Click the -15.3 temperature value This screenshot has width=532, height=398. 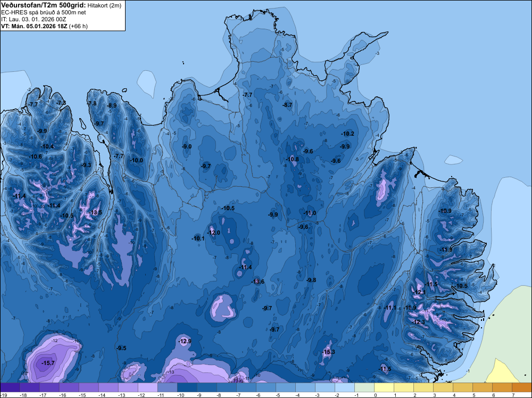coord(328,352)
